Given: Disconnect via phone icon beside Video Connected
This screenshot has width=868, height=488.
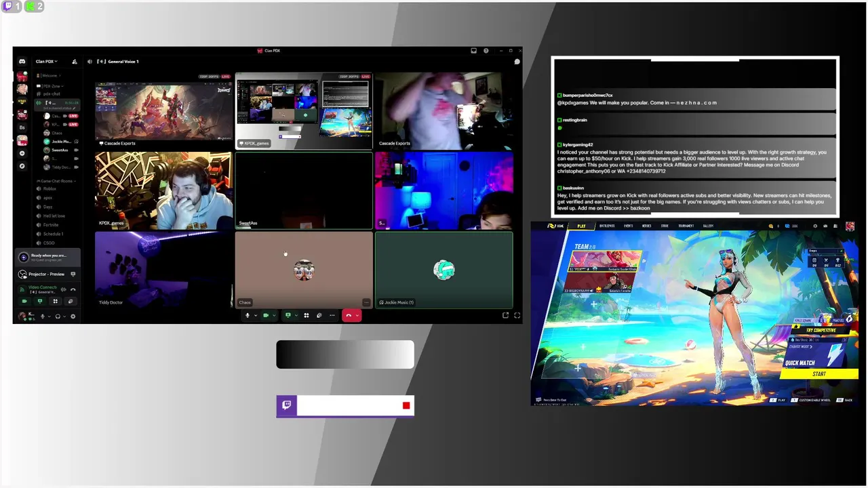Looking at the screenshot, I should click(73, 289).
